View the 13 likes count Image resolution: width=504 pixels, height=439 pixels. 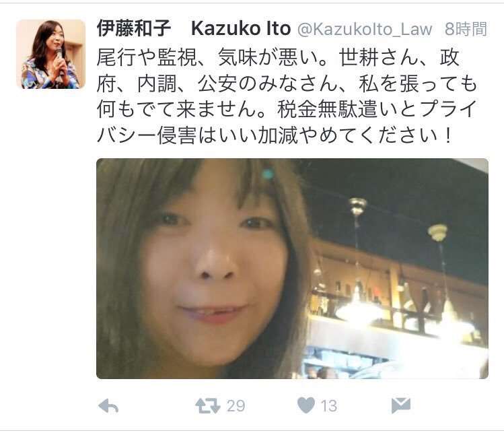tap(328, 406)
